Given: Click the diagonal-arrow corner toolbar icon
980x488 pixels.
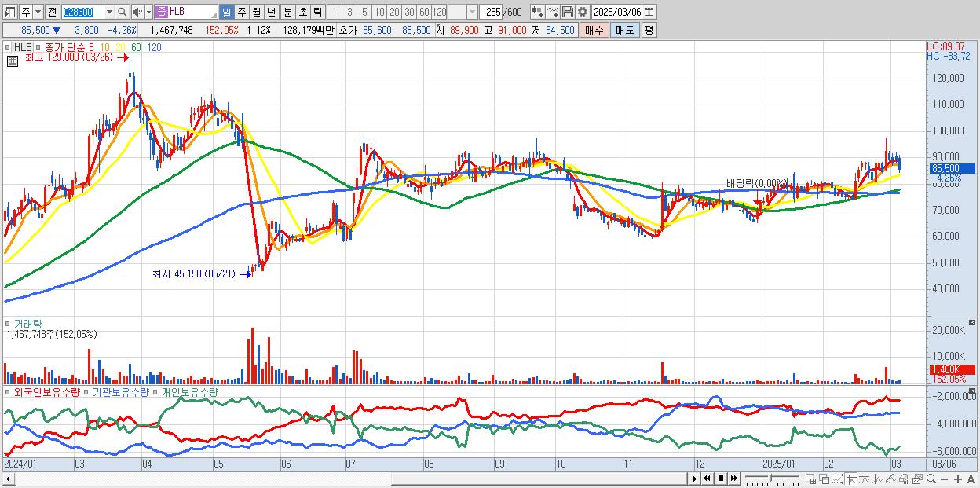Looking at the screenshot, I should (x=851, y=479).
